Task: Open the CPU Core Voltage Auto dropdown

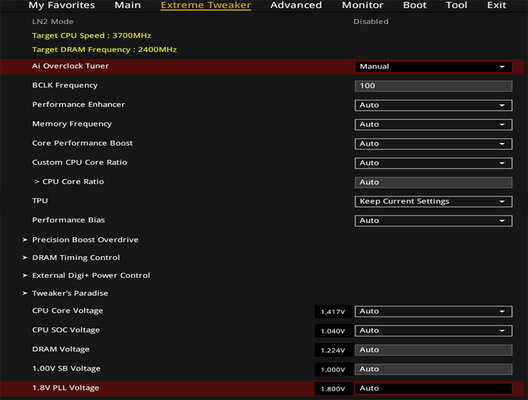Action: coord(433,311)
